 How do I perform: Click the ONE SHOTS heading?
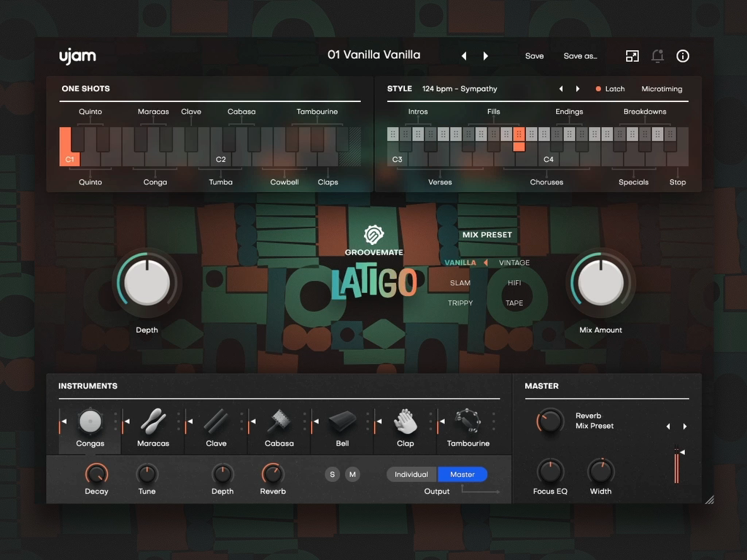click(86, 88)
